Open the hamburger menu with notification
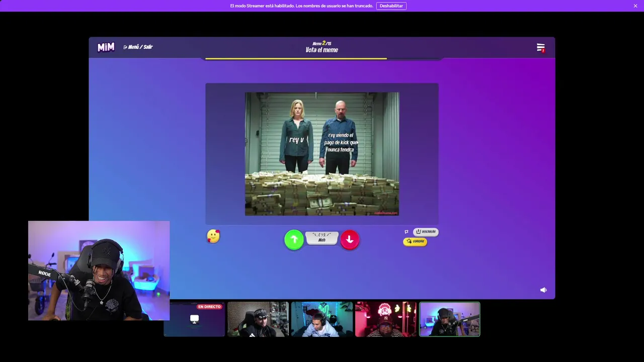The image size is (644, 362). tap(541, 48)
